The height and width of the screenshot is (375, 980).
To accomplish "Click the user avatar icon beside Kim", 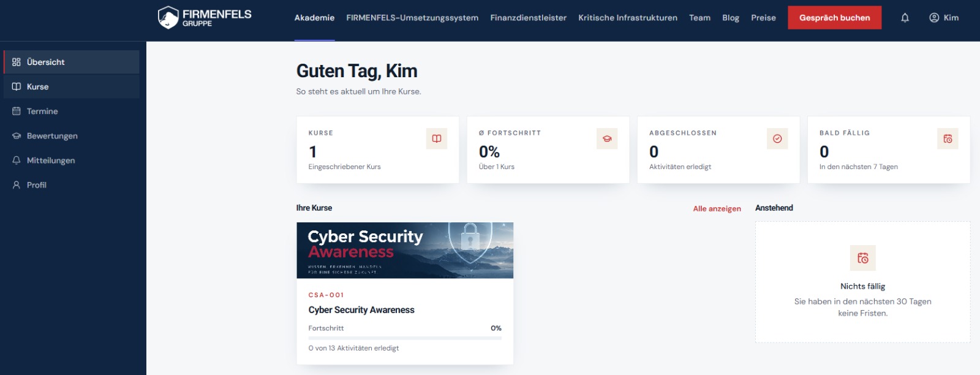I will click(934, 18).
